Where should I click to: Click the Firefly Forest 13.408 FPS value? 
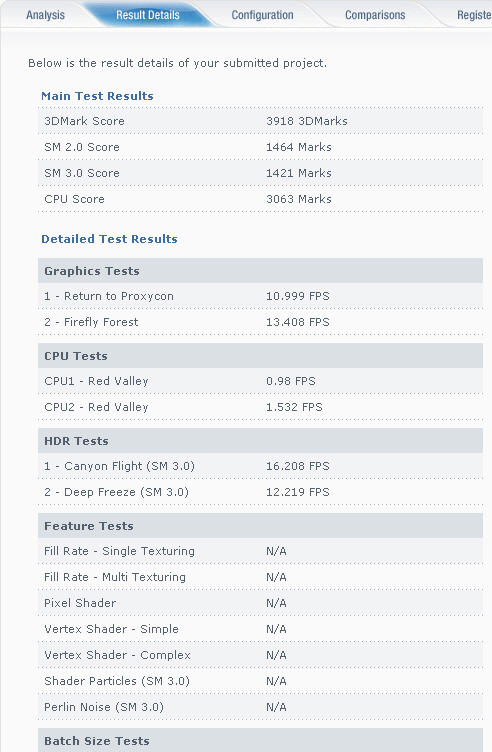pyautogui.click(x=298, y=322)
